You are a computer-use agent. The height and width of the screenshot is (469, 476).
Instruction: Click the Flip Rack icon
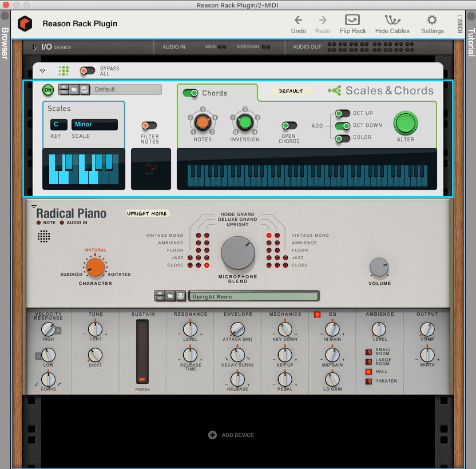[352, 20]
